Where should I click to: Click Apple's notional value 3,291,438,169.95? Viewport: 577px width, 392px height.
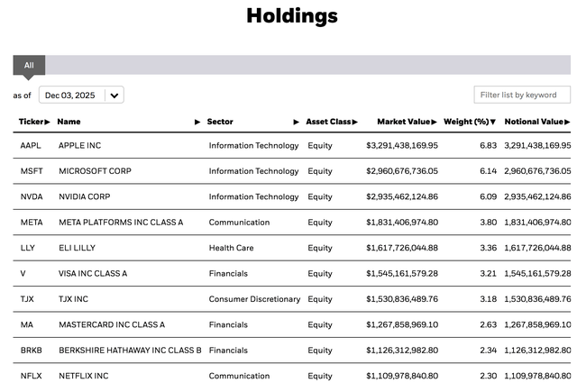click(x=537, y=146)
